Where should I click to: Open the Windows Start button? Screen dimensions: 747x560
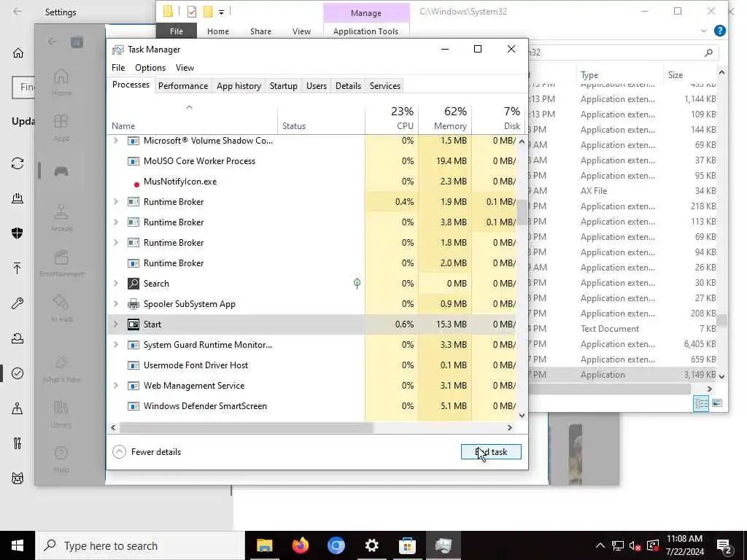click(18, 545)
